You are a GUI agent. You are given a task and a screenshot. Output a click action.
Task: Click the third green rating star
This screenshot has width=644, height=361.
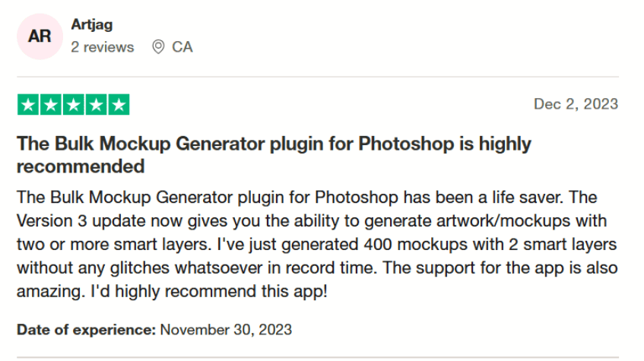coord(74,105)
